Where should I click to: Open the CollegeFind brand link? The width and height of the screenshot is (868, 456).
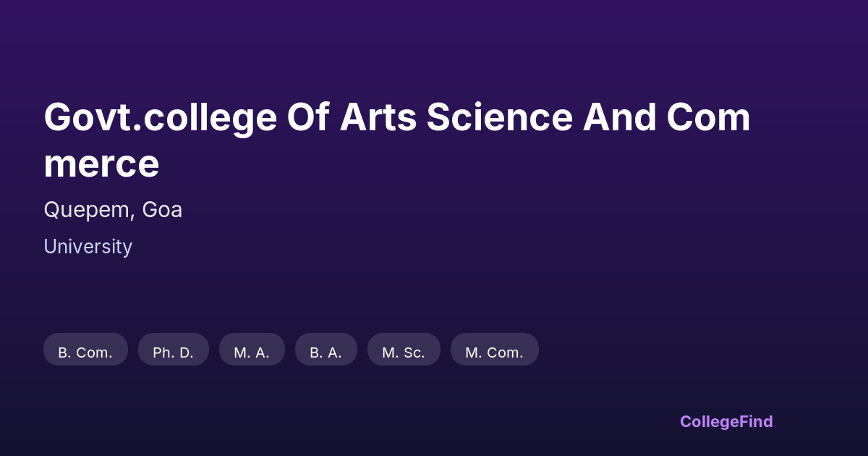pyautogui.click(x=726, y=421)
